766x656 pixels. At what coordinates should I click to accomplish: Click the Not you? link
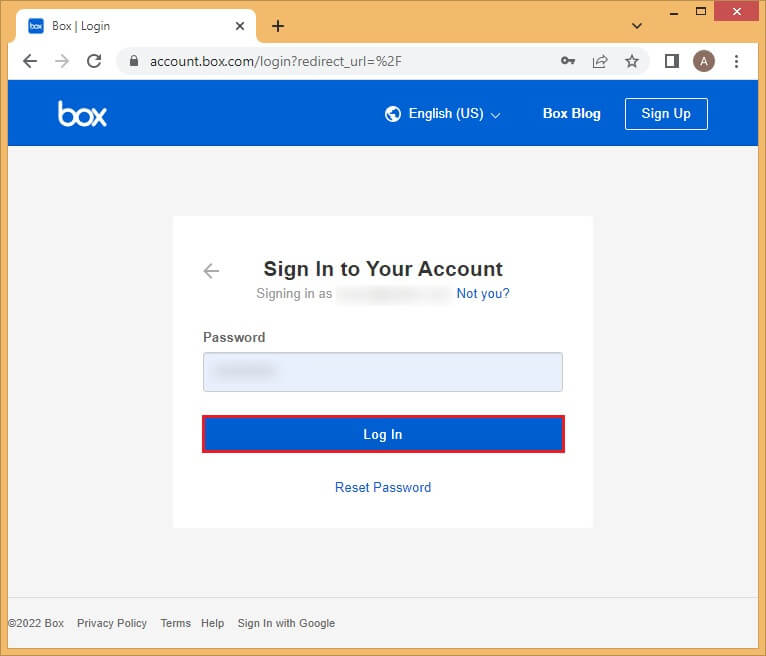[483, 294]
